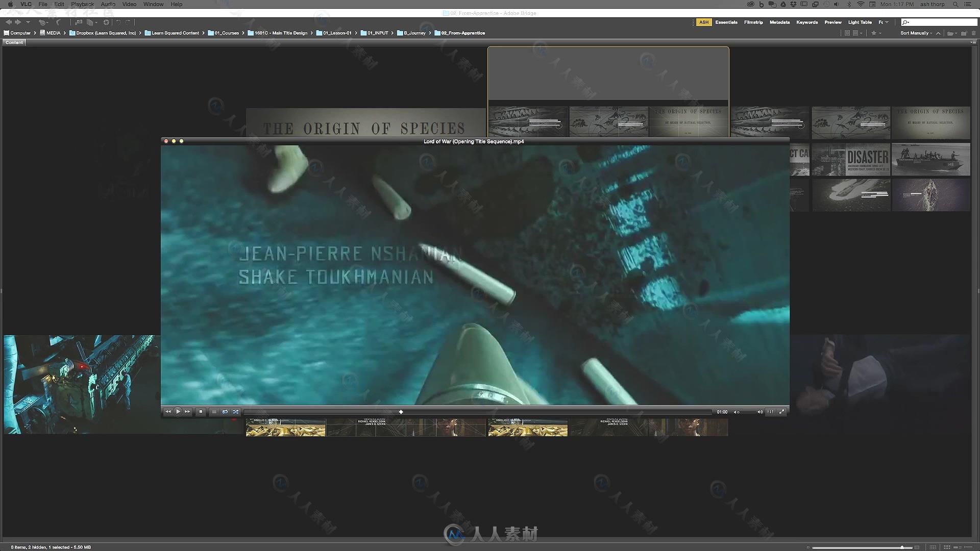Open macOS Spotlight search

[955, 4]
